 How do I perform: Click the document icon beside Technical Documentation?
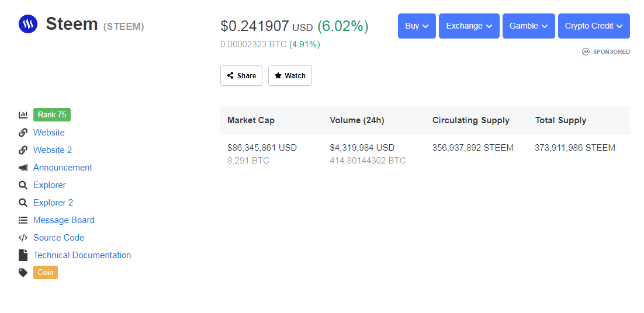tap(23, 255)
